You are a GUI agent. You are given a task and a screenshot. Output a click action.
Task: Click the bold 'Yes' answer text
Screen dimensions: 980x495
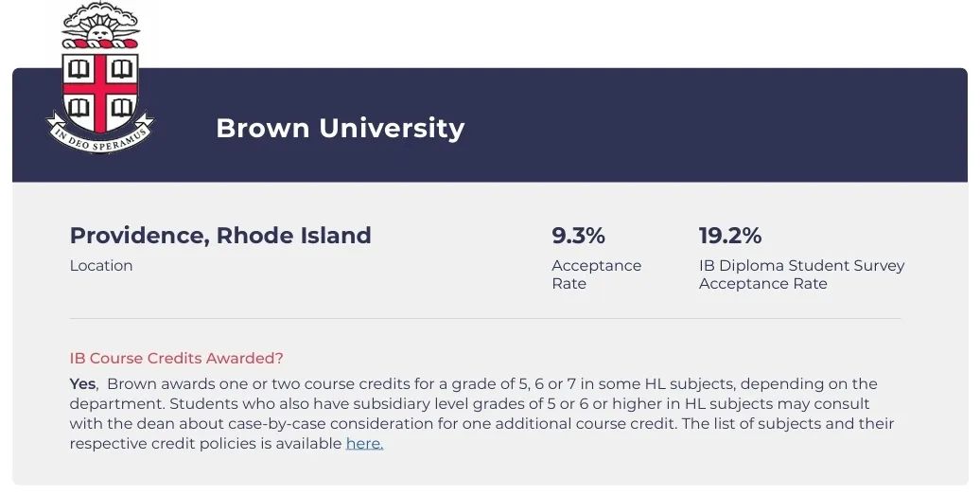point(82,383)
